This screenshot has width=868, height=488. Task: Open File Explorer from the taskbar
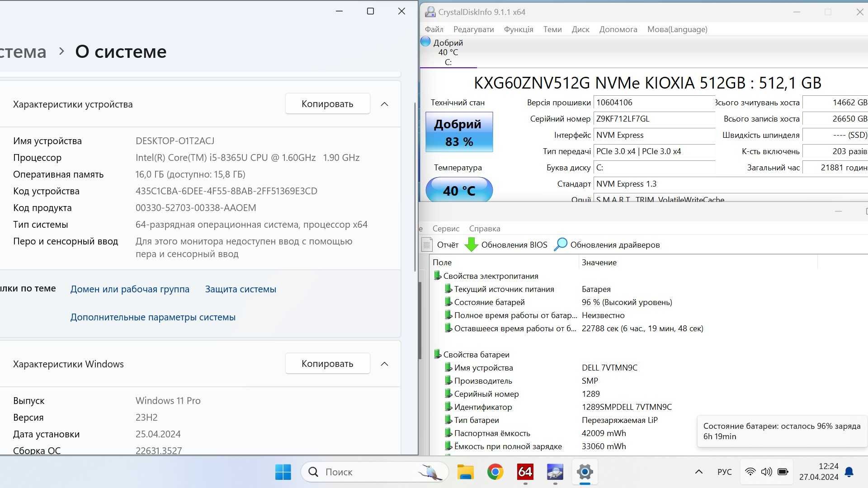465,472
